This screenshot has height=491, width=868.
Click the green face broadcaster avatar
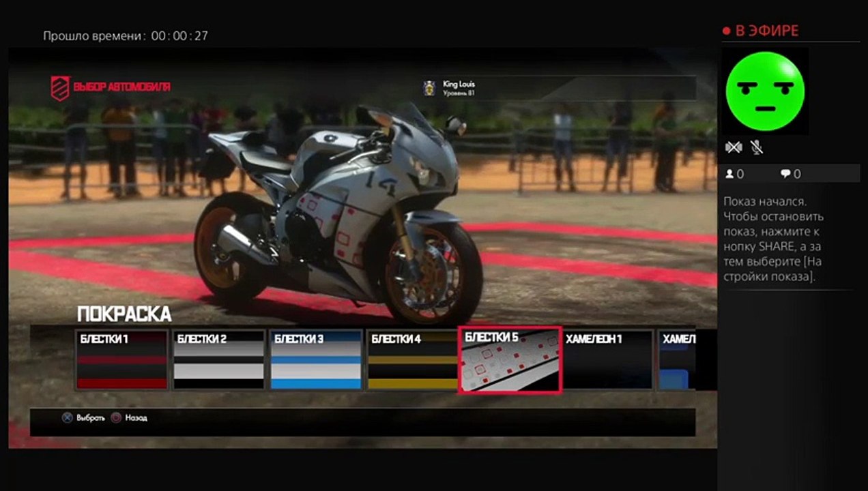click(x=765, y=91)
